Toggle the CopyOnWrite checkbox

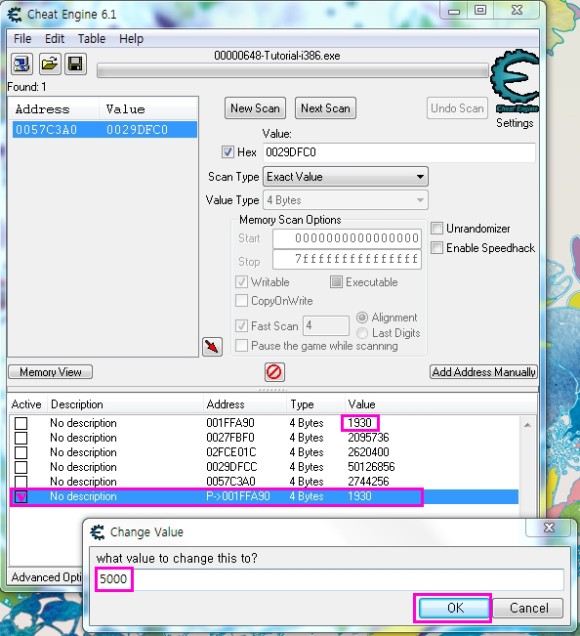tap(241, 301)
